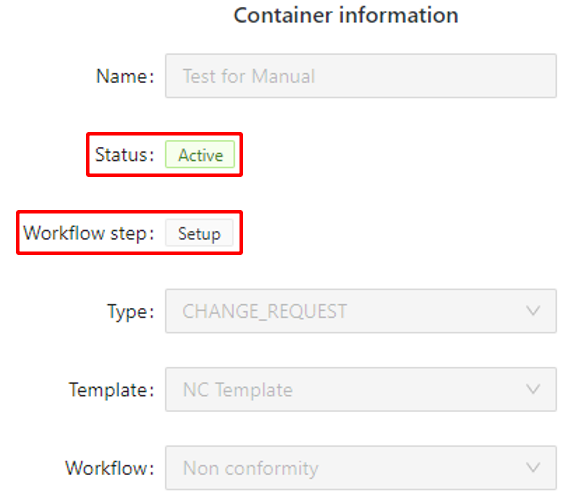Viewport: 570px width, 502px height.
Task: Click the green Active status badge
Action: coord(200,154)
